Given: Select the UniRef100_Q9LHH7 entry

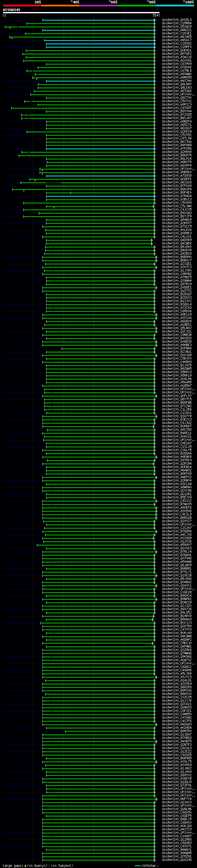Looking at the screenshot, I should click(177, 84).
